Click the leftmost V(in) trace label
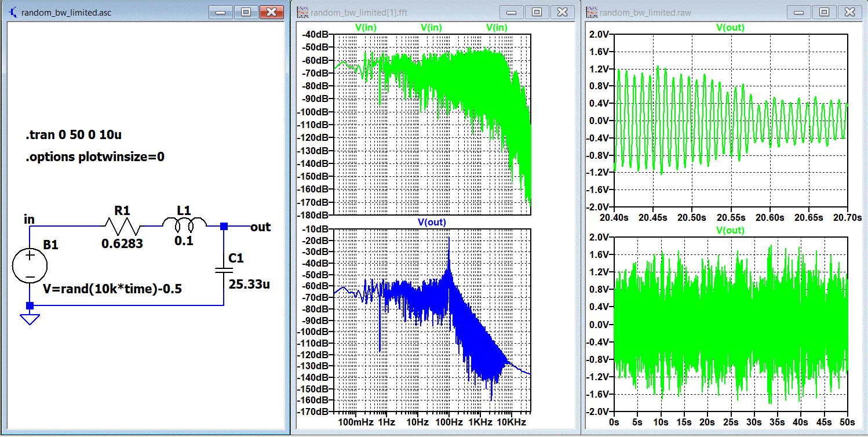 pyautogui.click(x=365, y=27)
